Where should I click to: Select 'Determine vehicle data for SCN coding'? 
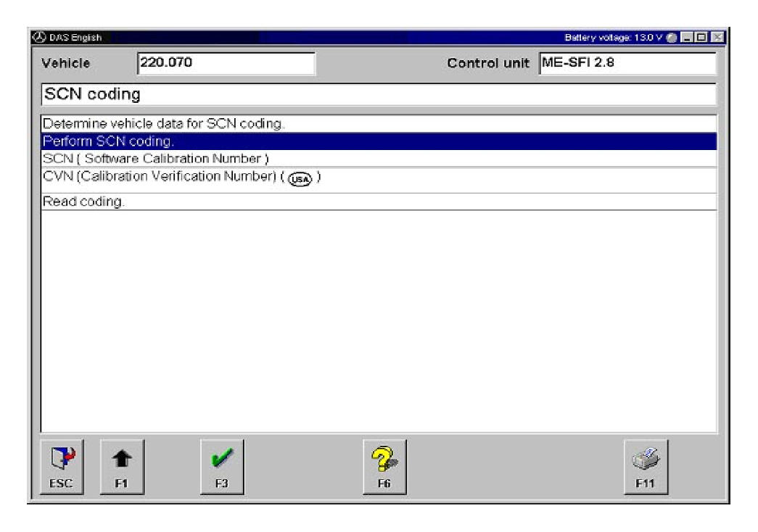[x=163, y=123]
